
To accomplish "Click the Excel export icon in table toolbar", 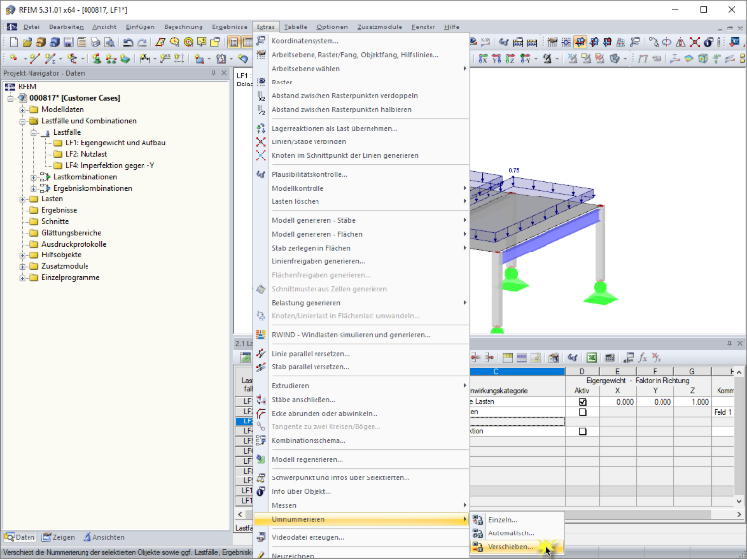I will point(592,358).
